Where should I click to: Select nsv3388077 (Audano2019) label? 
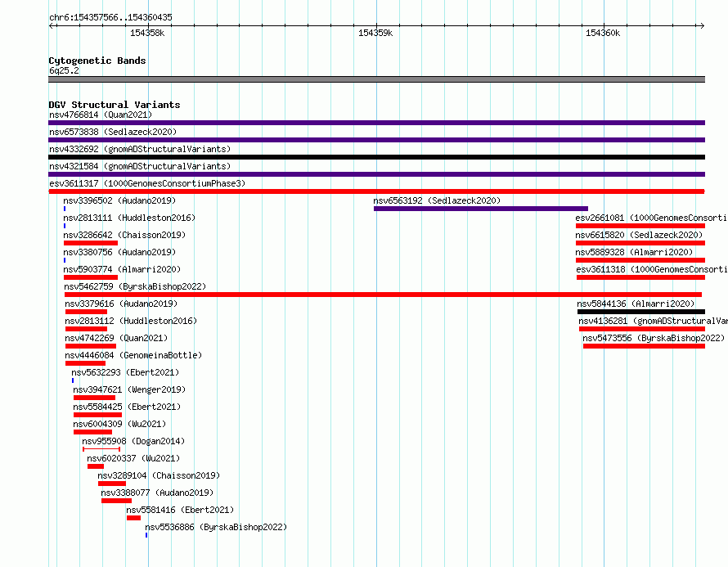pos(157,493)
